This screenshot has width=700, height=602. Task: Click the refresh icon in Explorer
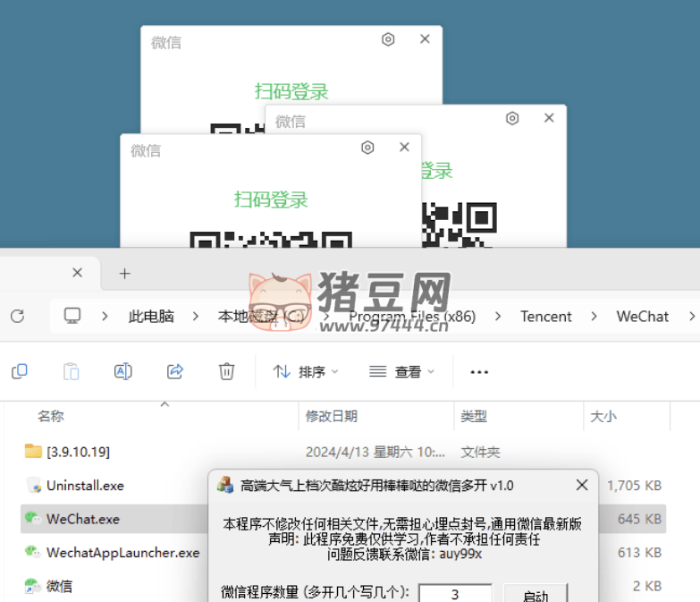pyautogui.click(x=17, y=316)
